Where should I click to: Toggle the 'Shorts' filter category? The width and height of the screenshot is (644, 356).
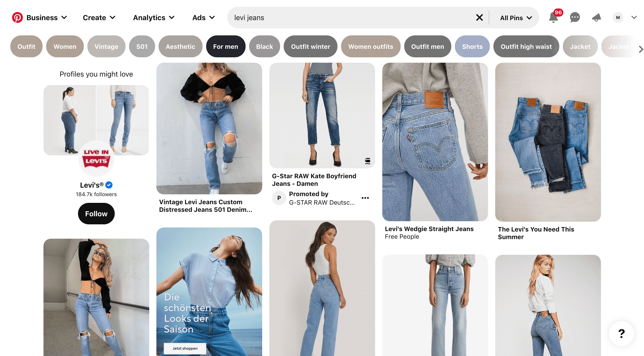(x=473, y=46)
